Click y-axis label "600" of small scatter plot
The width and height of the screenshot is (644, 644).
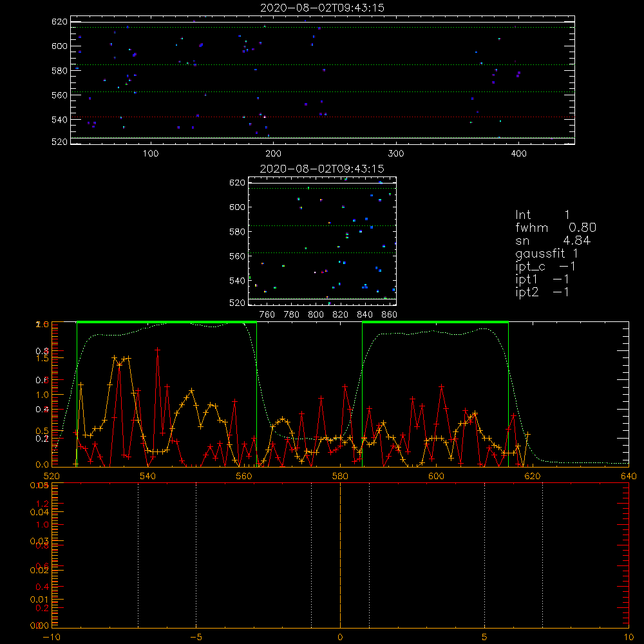pyautogui.click(x=237, y=207)
